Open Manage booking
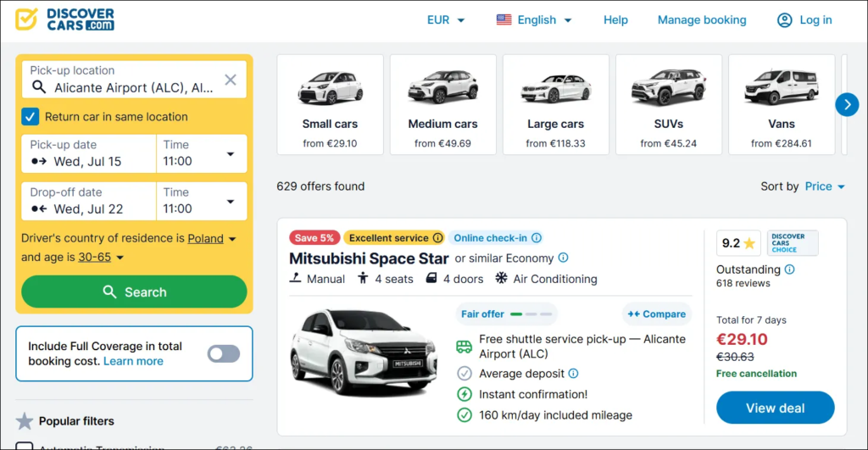This screenshot has height=450, width=868. [702, 20]
